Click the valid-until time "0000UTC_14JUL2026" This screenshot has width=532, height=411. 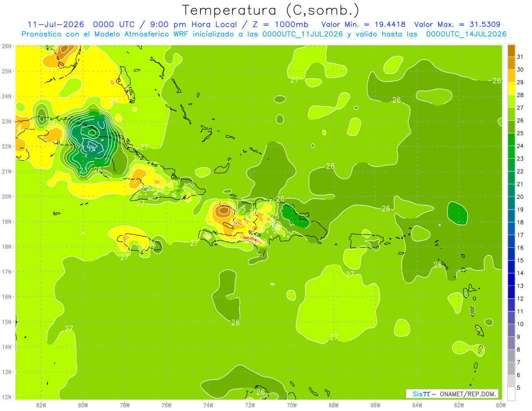point(466,34)
